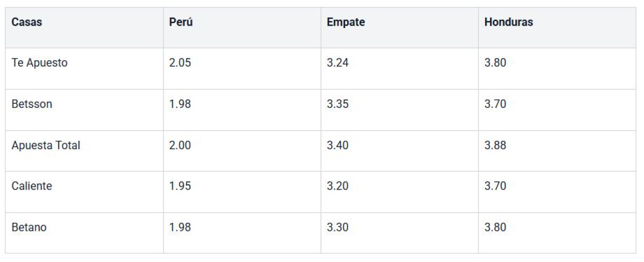Viewport: 644px width, 262px height.
Task: Click Betsson's Empate odds 3.35
Action: click(338, 104)
